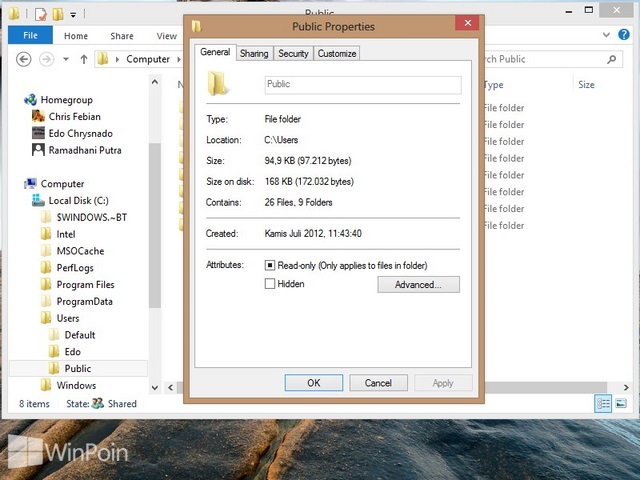The image size is (640, 480).
Task: Open Local Disk (C:) in tree
Action: coord(78,200)
